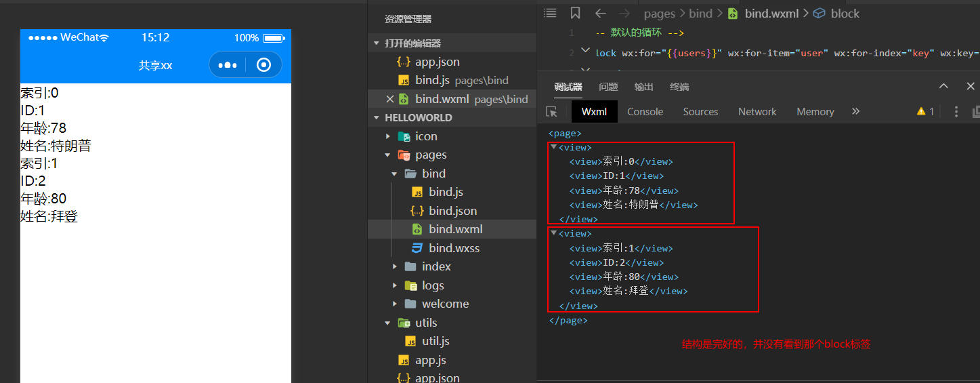Expand the index folder
Image resolution: width=980 pixels, height=383 pixels.
[x=395, y=266]
